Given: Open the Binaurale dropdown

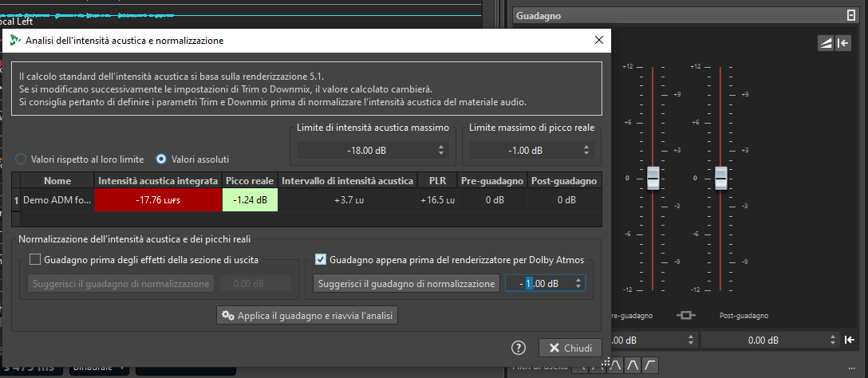Looking at the screenshot, I should click(99, 368).
